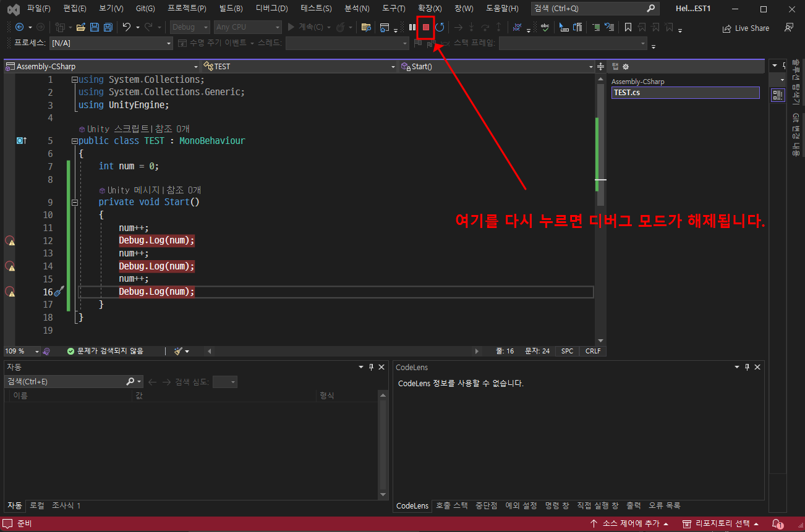
Task: Stop debugging with the red square
Action: pyautogui.click(x=426, y=27)
